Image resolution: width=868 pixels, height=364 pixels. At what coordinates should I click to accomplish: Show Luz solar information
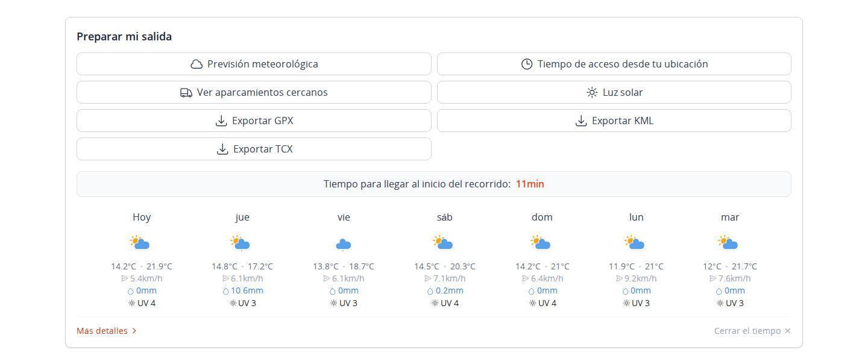point(614,92)
